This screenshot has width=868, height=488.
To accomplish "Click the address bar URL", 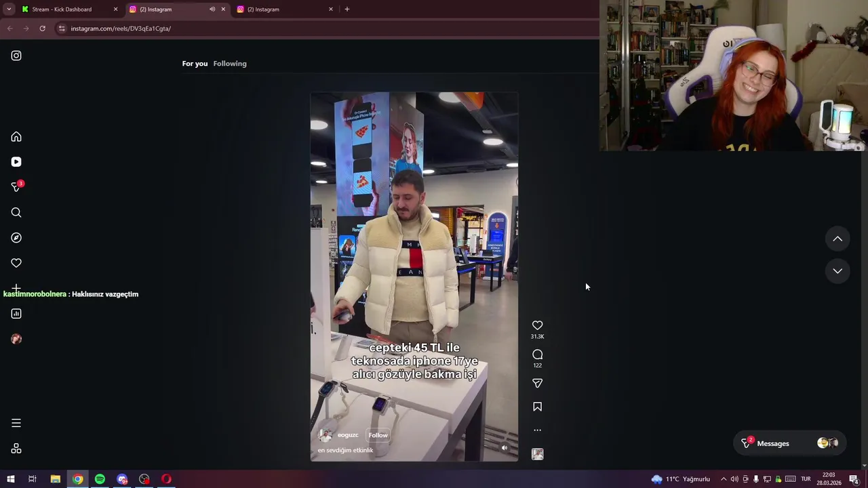I will pyautogui.click(x=121, y=28).
